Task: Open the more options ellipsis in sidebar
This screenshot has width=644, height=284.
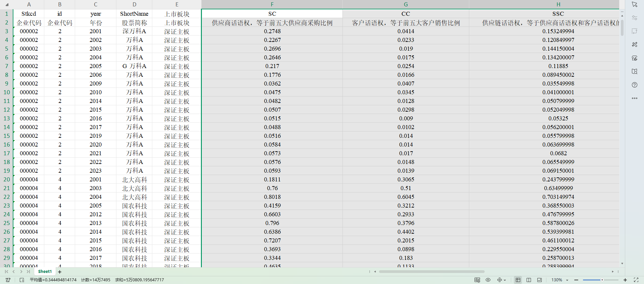Action: (x=634, y=98)
